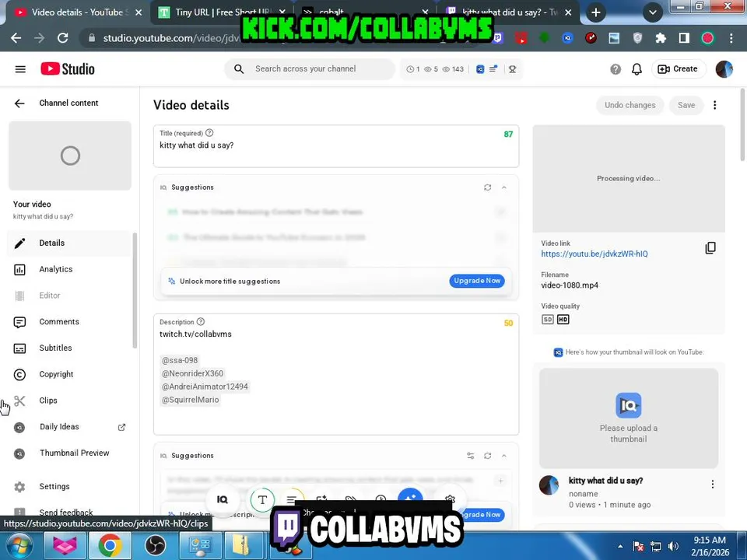Viewport: 747px width, 560px height.
Task: Toggle the Chrome side panel icon
Action: point(684,38)
